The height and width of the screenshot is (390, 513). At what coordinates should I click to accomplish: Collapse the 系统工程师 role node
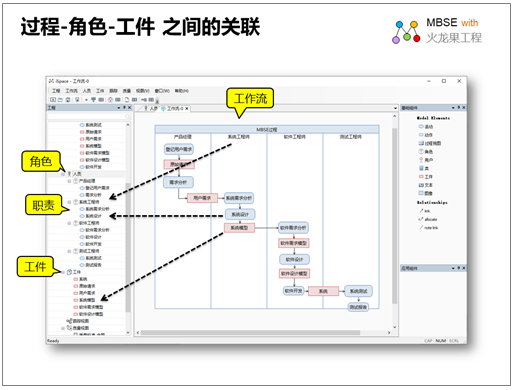tap(69, 202)
